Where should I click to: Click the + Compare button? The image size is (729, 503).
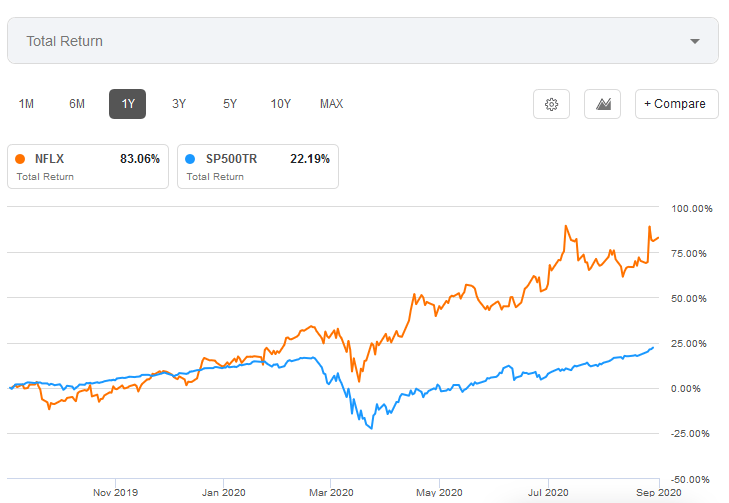click(676, 104)
